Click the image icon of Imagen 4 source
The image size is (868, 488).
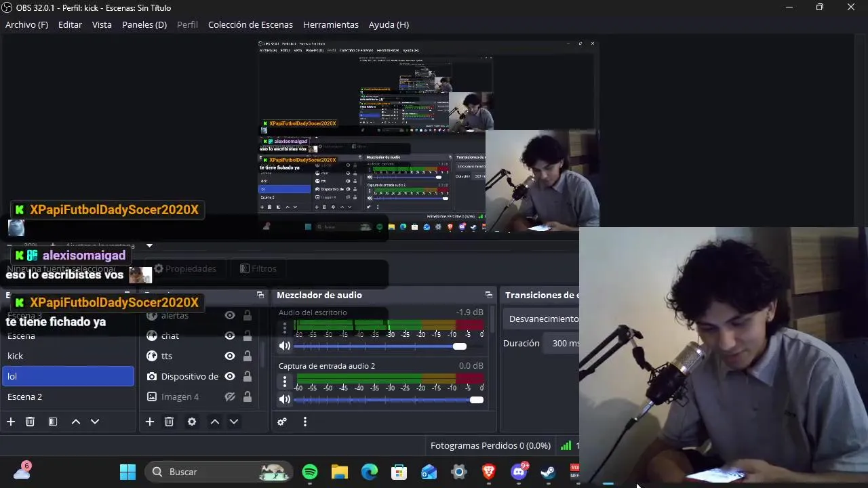tap(152, 396)
